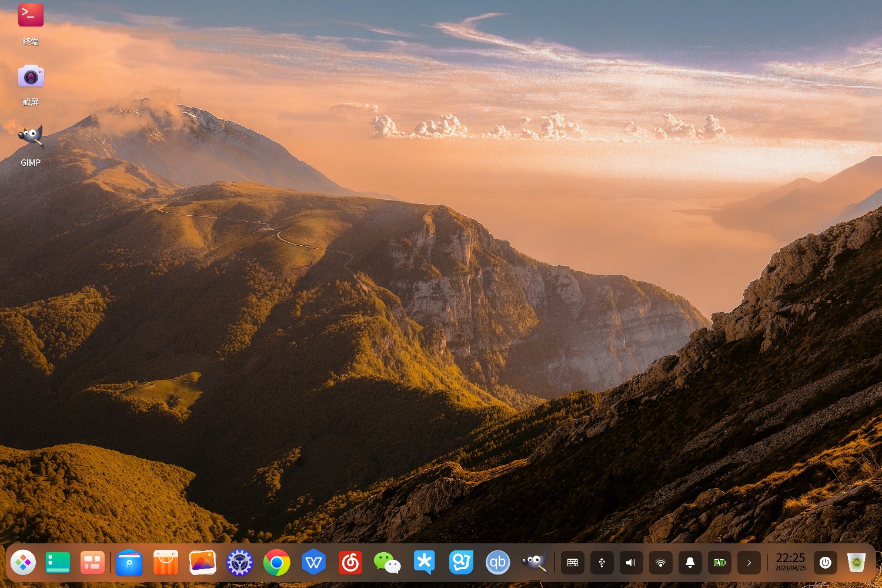The image size is (882, 588).
Task: Open the notification bell tray icon
Action: [x=690, y=563]
